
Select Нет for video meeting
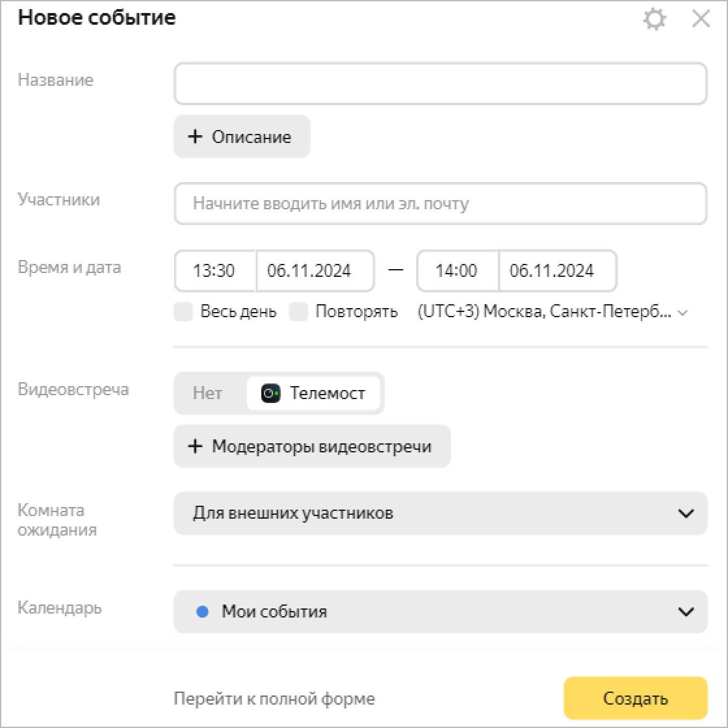click(207, 393)
